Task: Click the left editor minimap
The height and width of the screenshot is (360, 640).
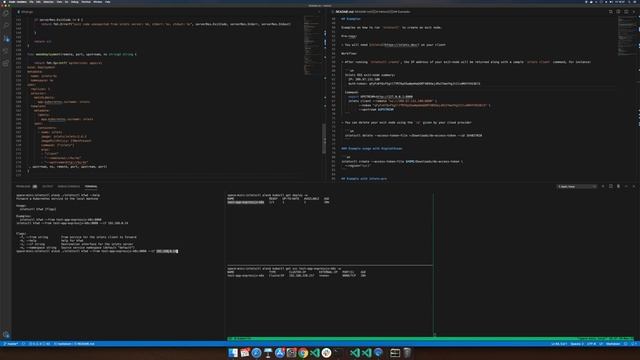Action: click(313, 45)
